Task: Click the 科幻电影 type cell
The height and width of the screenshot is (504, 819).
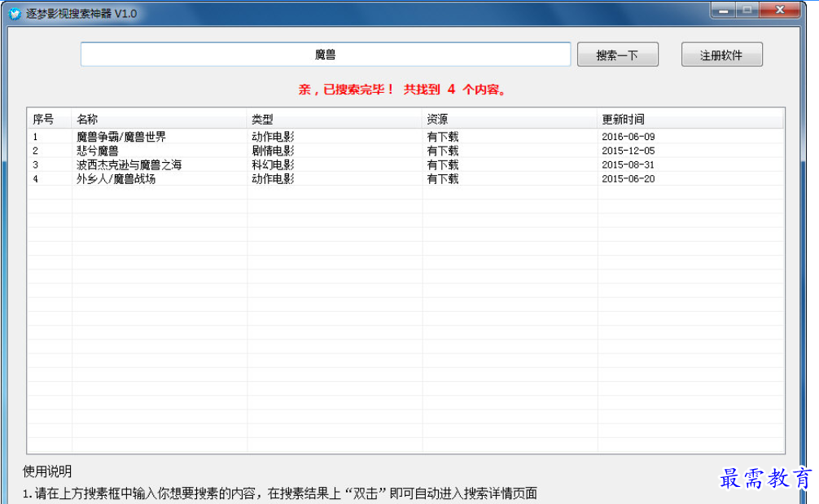Action: pyautogui.click(x=273, y=164)
